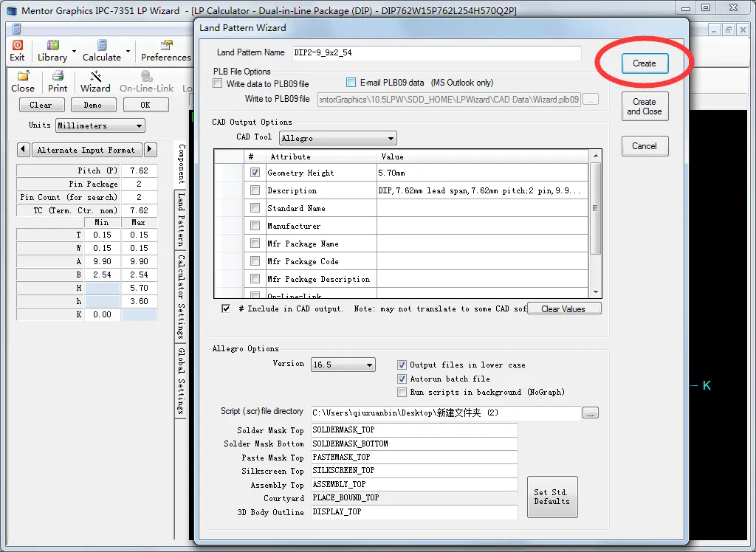Browse for Script file directory
The height and width of the screenshot is (552, 756).
point(590,413)
